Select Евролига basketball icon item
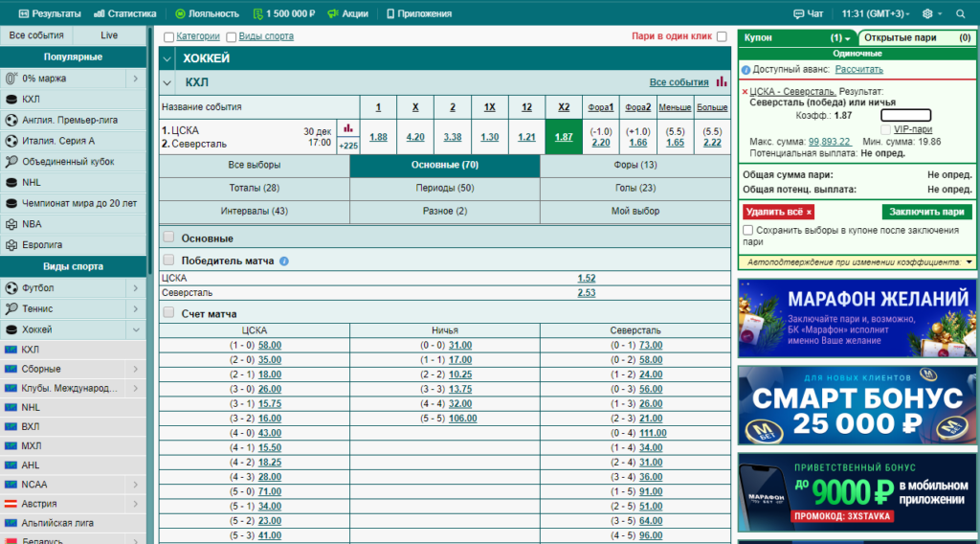This screenshot has width=980, height=544. (11, 245)
